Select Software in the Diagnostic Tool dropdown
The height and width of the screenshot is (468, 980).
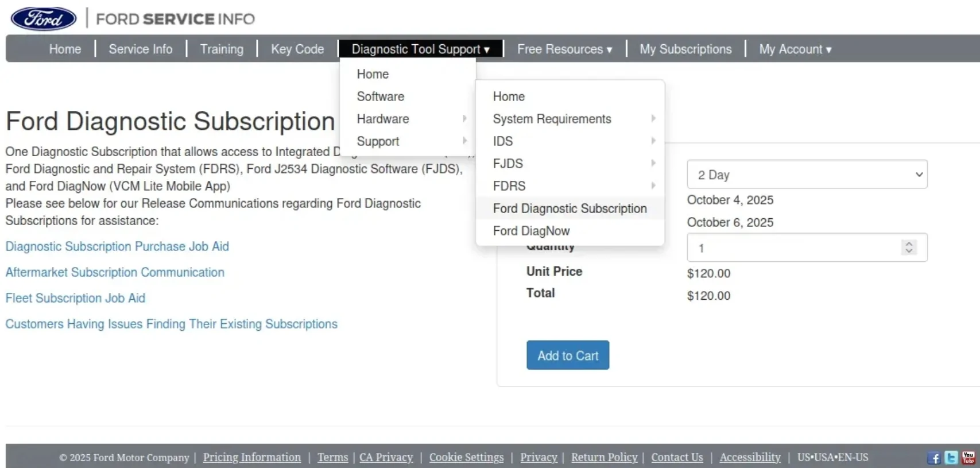408,96
